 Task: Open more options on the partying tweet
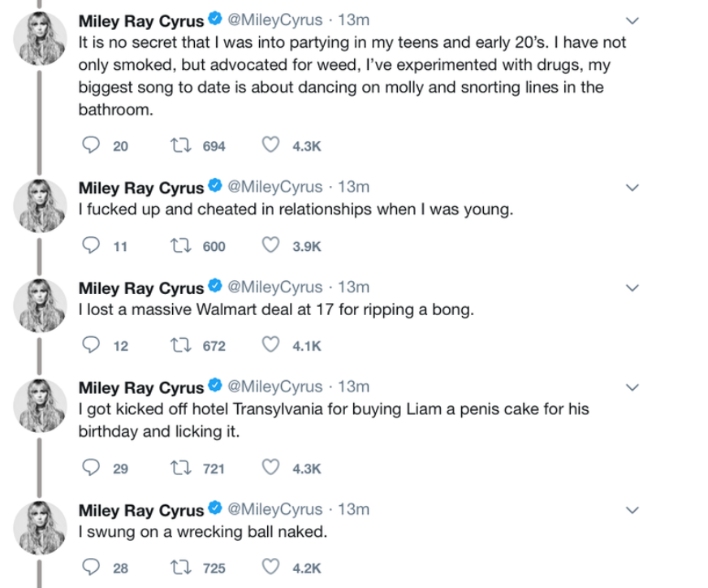[x=633, y=20]
